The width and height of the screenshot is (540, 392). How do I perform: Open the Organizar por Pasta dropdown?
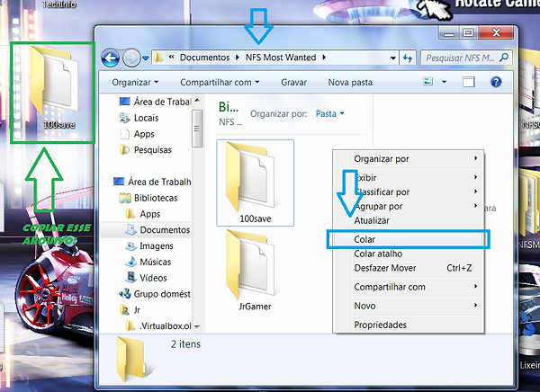tap(330, 113)
